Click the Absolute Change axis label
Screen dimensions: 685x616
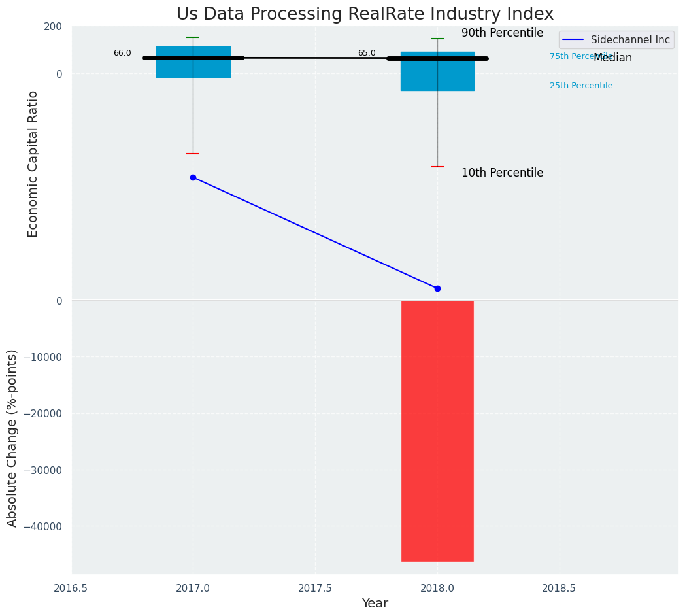(x=12, y=439)
